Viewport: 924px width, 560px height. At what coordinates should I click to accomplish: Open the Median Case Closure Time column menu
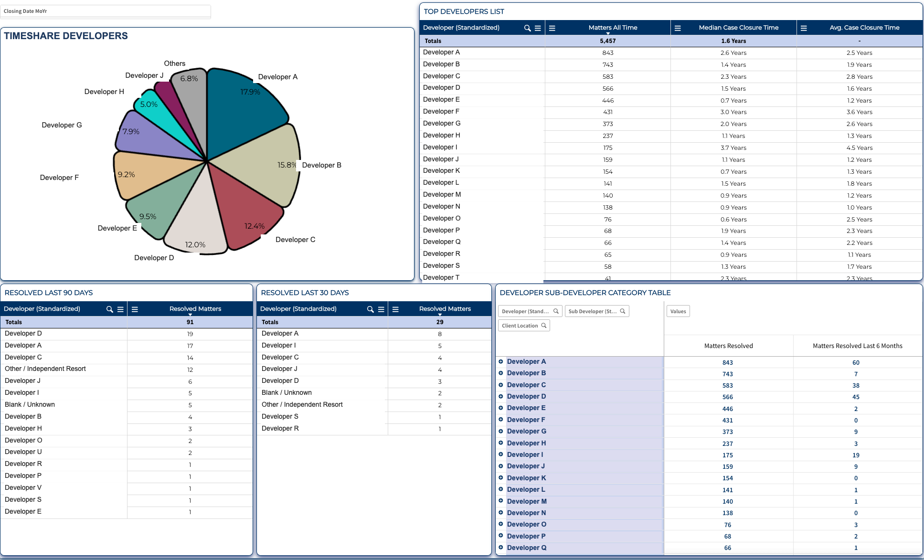[678, 28]
